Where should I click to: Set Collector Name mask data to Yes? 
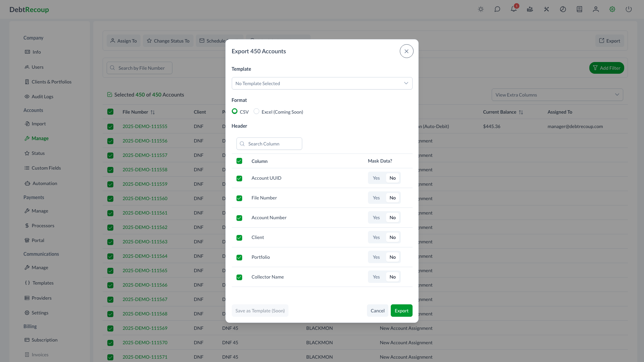pos(376,277)
